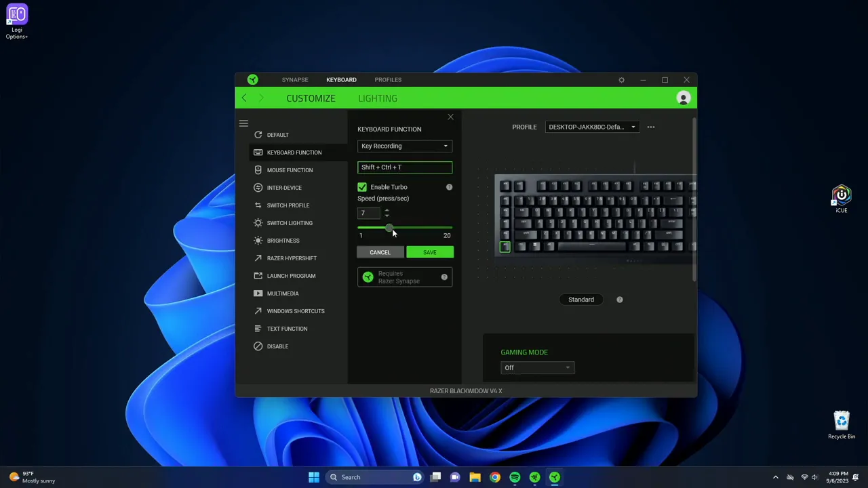Open taskbar clock and date
The height and width of the screenshot is (488, 868).
tap(839, 477)
